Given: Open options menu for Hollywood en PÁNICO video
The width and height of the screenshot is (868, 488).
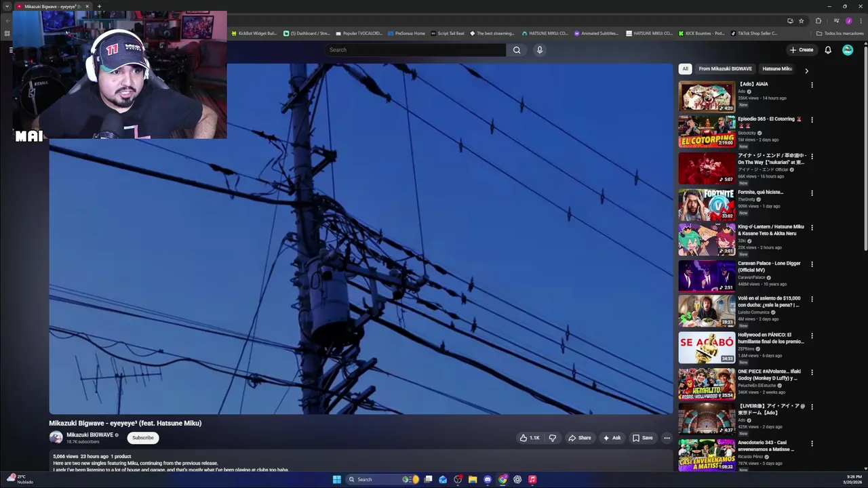Looking at the screenshot, I should (x=812, y=335).
